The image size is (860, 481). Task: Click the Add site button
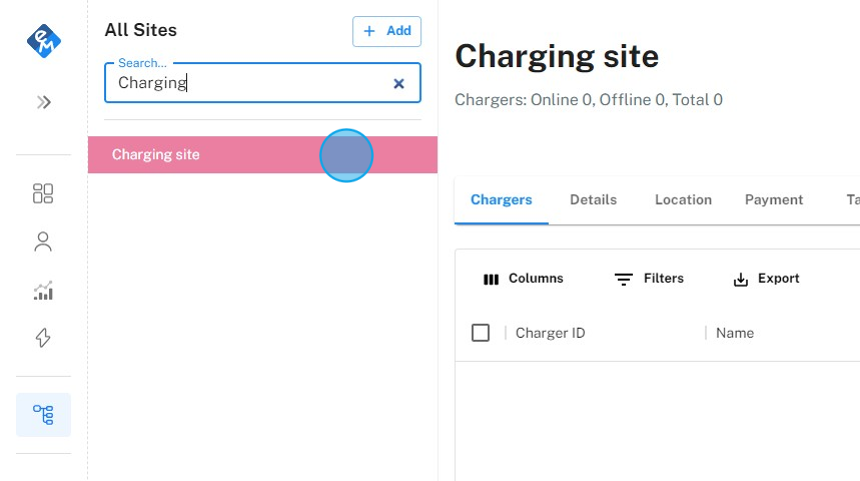tap(387, 31)
